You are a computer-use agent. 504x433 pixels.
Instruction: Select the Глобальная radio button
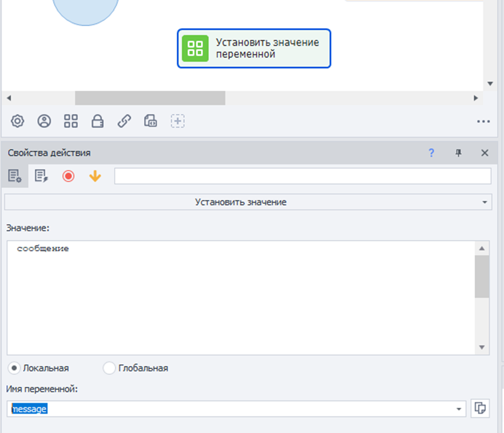pos(109,368)
